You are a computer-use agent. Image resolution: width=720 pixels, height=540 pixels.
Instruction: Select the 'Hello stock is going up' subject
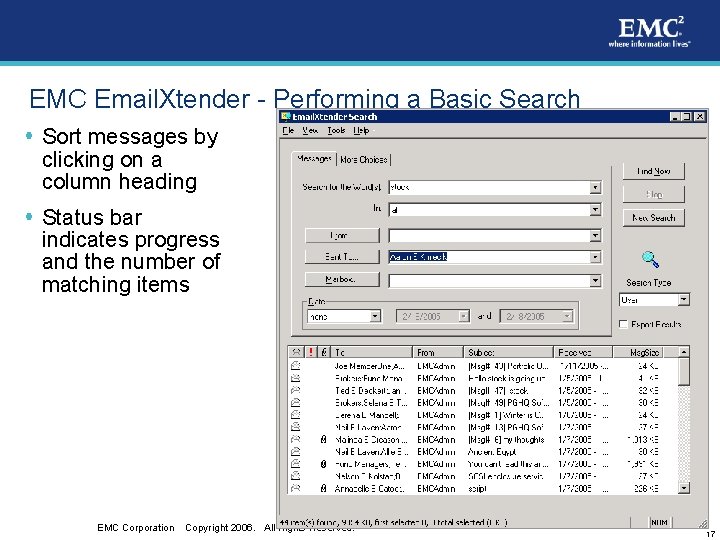click(x=506, y=378)
